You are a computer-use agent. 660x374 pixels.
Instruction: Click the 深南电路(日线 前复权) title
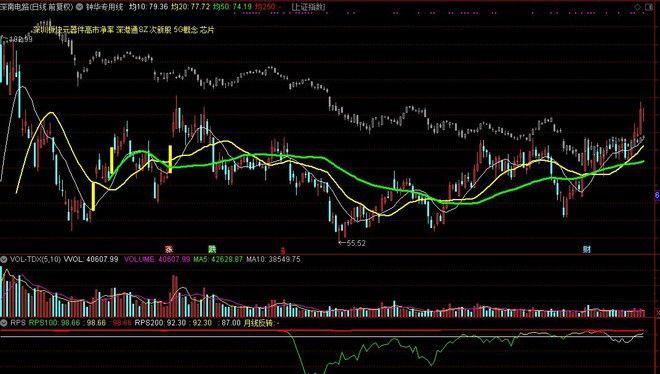point(37,7)
